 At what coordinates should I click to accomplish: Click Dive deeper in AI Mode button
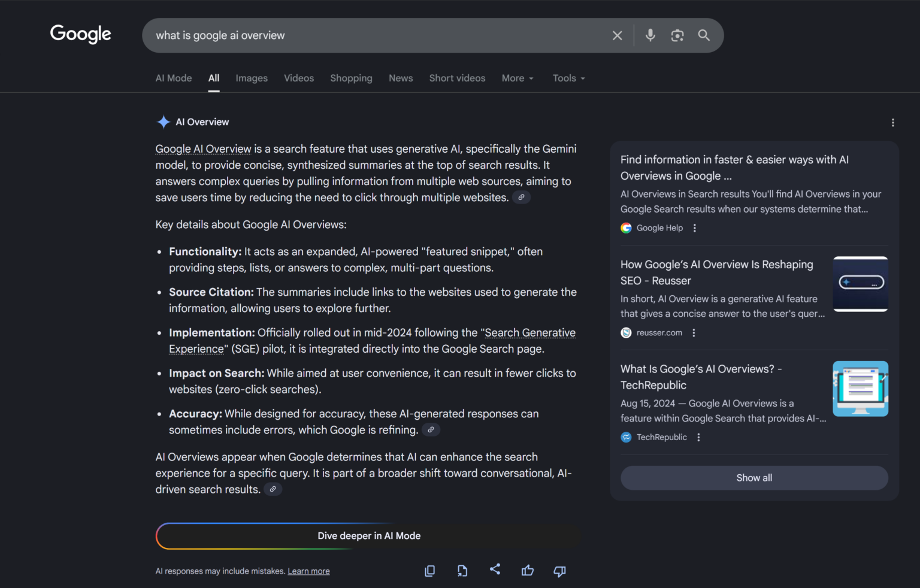(369, 536)
